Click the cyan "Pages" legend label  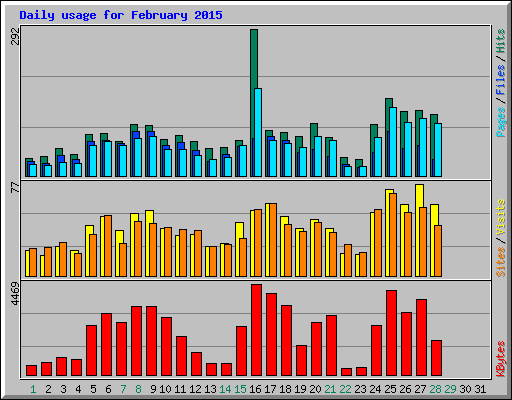click(x=501, y=122)
